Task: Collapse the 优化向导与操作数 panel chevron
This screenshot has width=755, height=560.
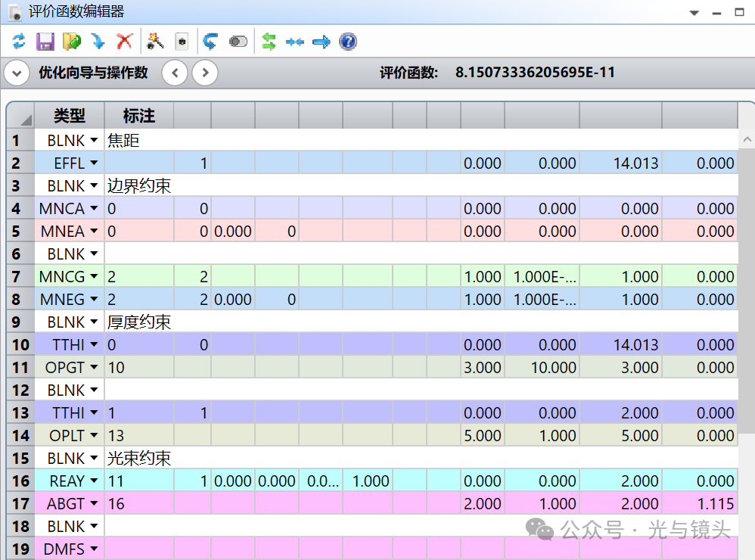Action: (16, 73)
